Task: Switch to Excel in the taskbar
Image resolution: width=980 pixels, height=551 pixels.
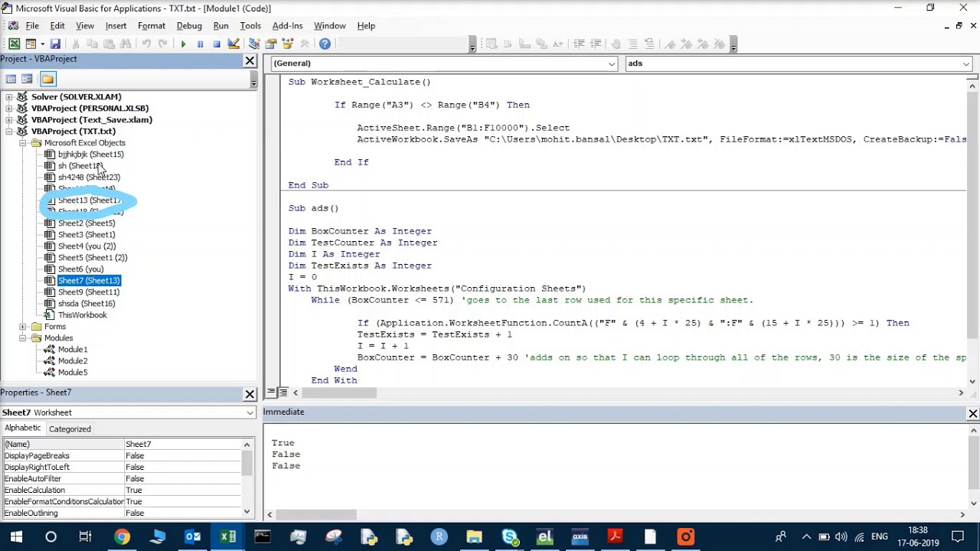Action: pyautogui.click(x=227, y=537)
